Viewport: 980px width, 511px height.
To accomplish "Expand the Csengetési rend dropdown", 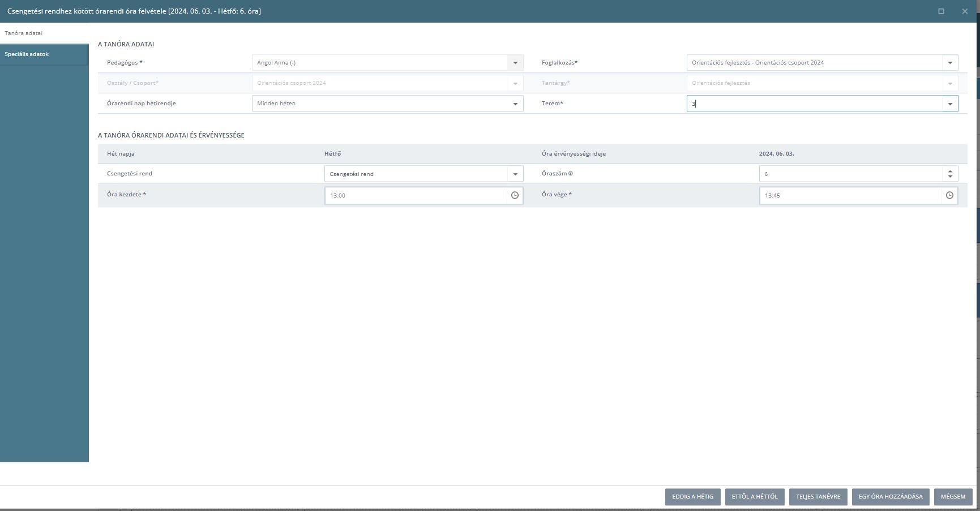I will (x=515, y=174).
